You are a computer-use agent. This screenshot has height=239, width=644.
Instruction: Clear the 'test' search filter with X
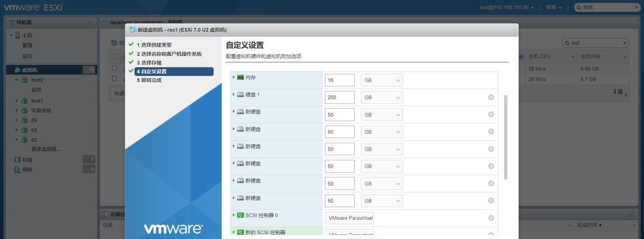[625, 43]
